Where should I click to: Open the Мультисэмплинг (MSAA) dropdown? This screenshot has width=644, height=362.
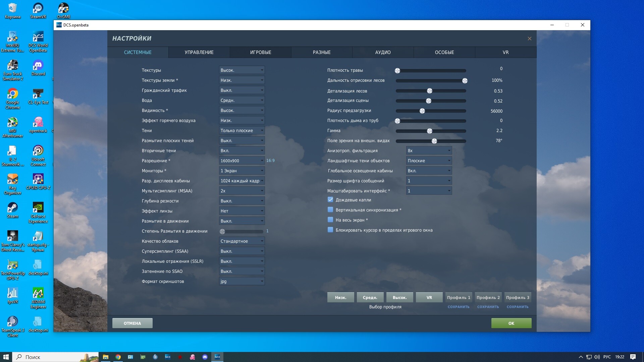point(242,191)
